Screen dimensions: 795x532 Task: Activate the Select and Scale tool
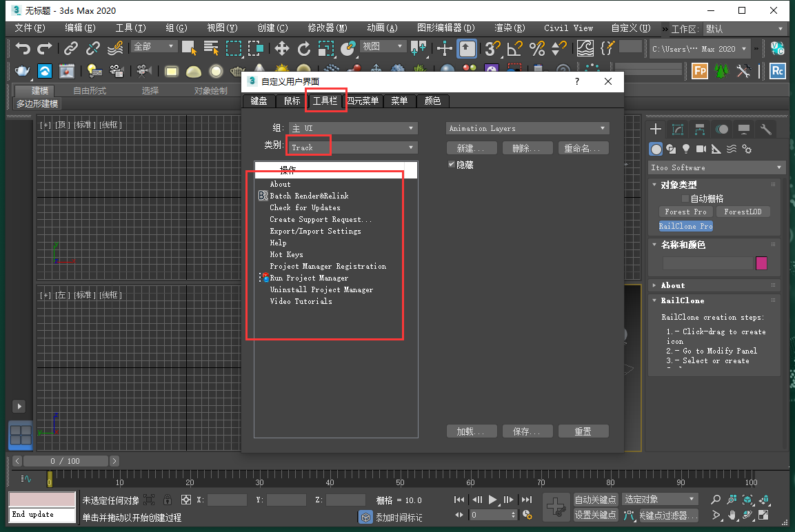point(326,49)
